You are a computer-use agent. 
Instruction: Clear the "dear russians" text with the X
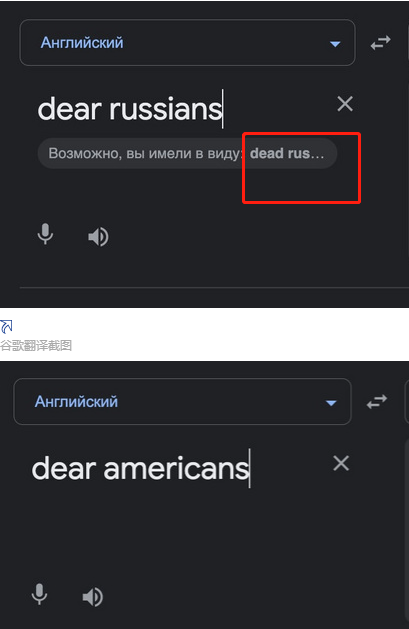(x=345, y=104)
